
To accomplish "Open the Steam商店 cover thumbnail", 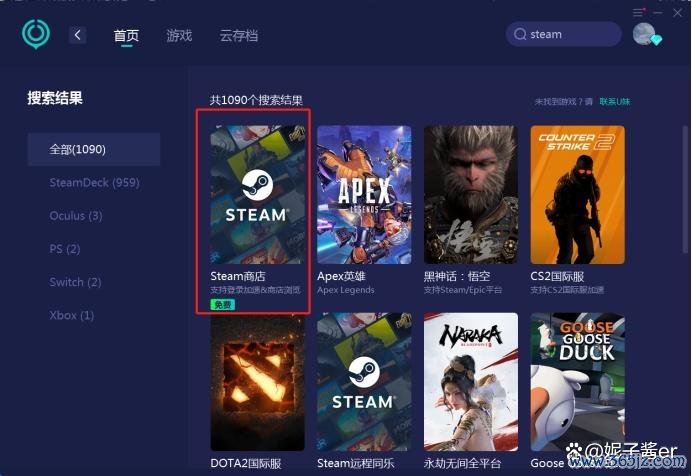I will [257, 195].
